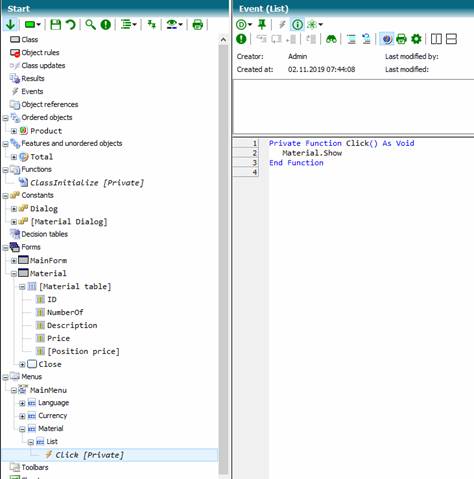474x479 pixels.
Task: Select the Decision tables item
Action: [x=44, y=234]
